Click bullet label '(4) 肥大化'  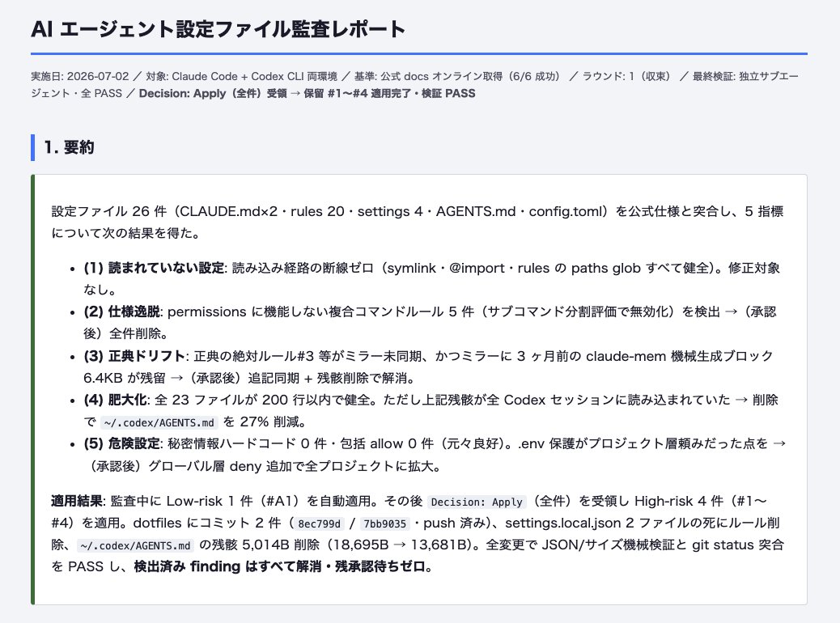point(115,400)
